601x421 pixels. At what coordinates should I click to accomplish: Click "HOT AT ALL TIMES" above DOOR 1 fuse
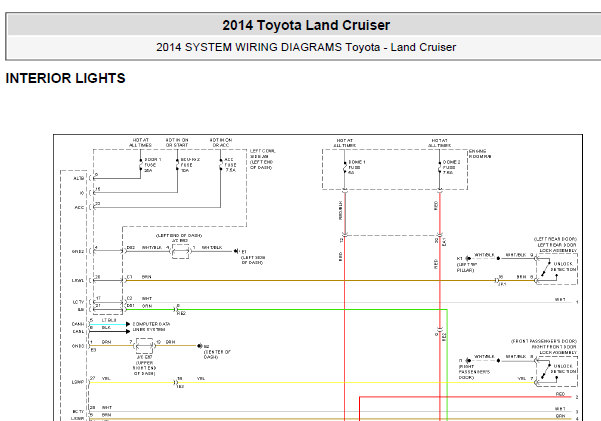[x=140, y=143]
